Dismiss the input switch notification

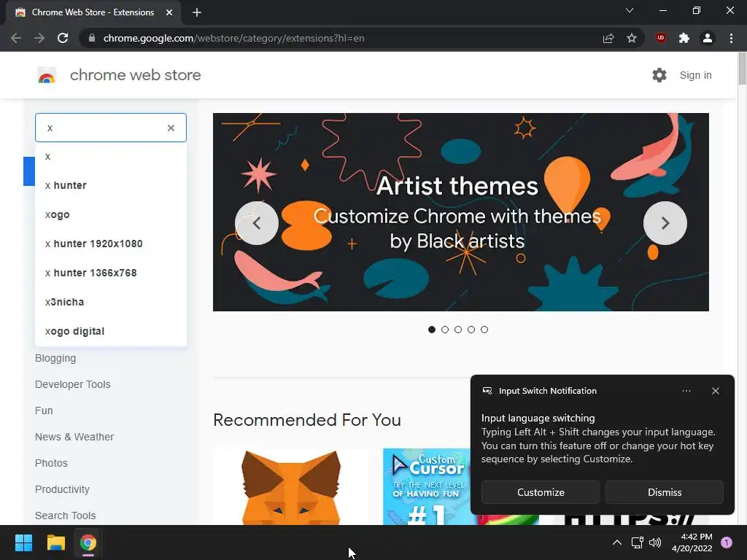click(664, 492)
